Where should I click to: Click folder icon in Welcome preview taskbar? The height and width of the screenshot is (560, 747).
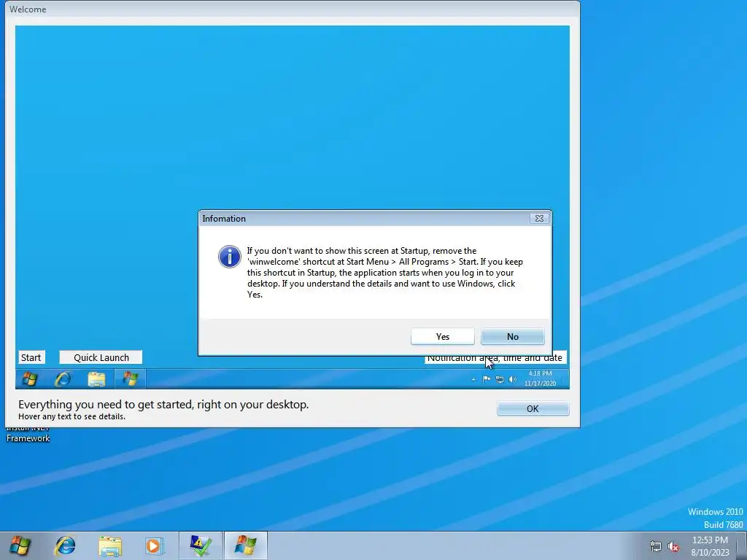96,379
